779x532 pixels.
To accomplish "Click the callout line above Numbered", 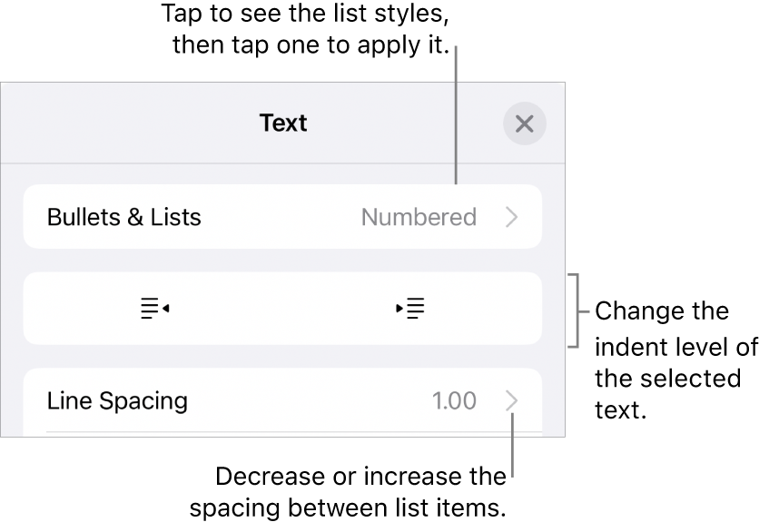I will click(457, 118).
